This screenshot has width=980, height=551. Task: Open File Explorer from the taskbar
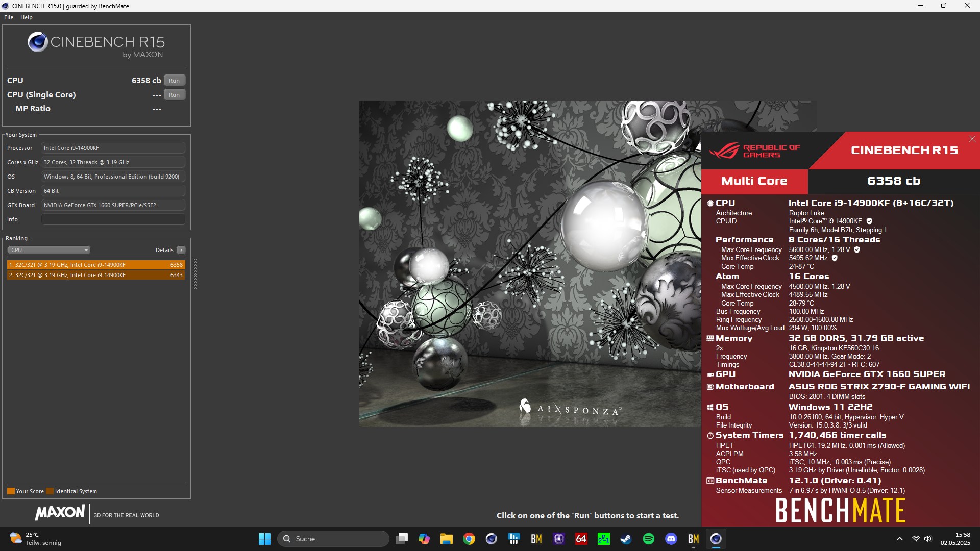(x=447, y=539)
